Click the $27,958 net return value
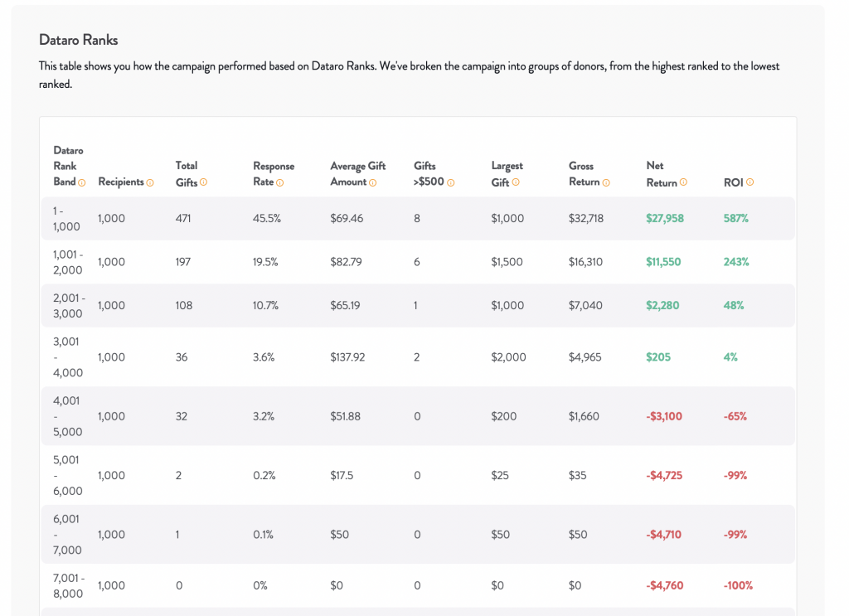 [665, 219]
